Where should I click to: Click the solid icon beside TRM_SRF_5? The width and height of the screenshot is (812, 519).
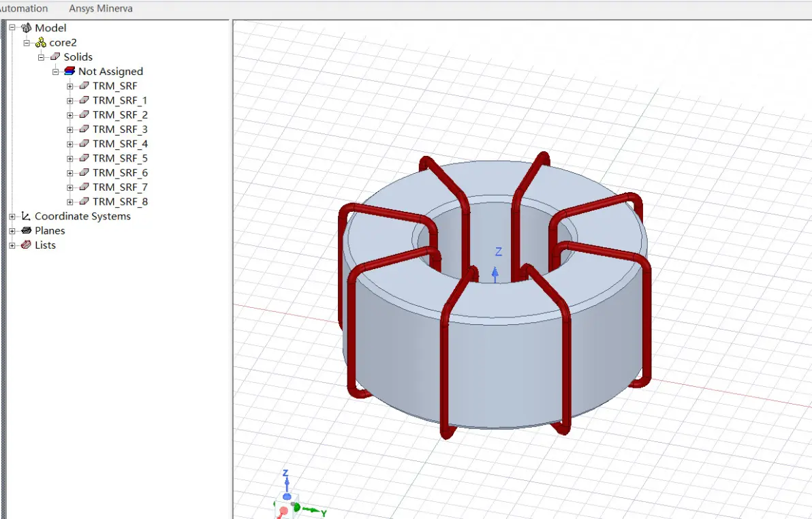click(84, 159)
